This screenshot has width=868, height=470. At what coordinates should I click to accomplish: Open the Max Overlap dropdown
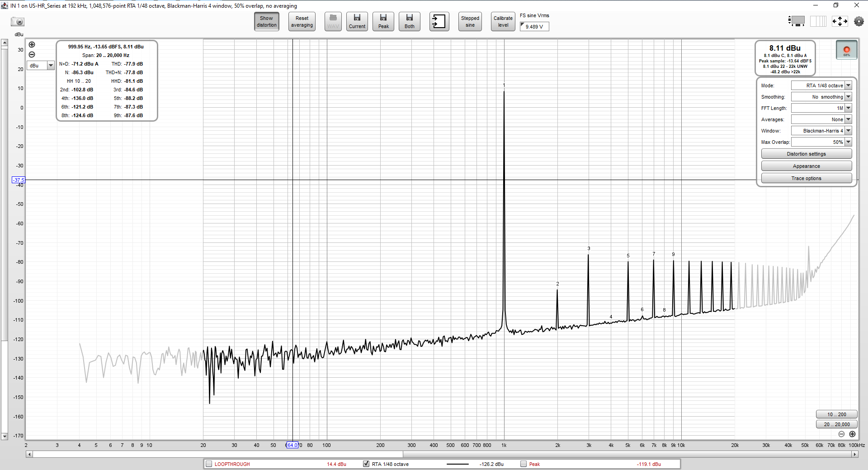(821, 142)
